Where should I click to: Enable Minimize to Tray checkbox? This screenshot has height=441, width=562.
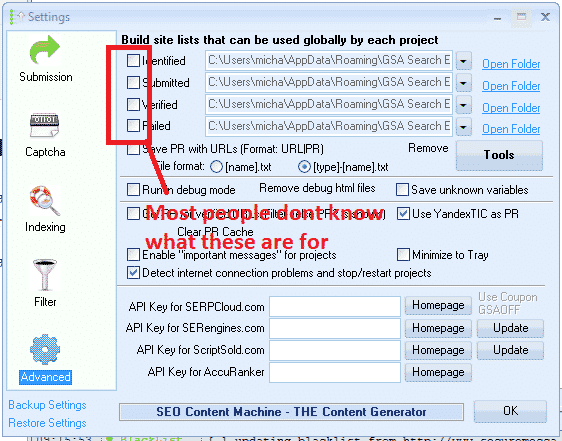pos(403,255)
